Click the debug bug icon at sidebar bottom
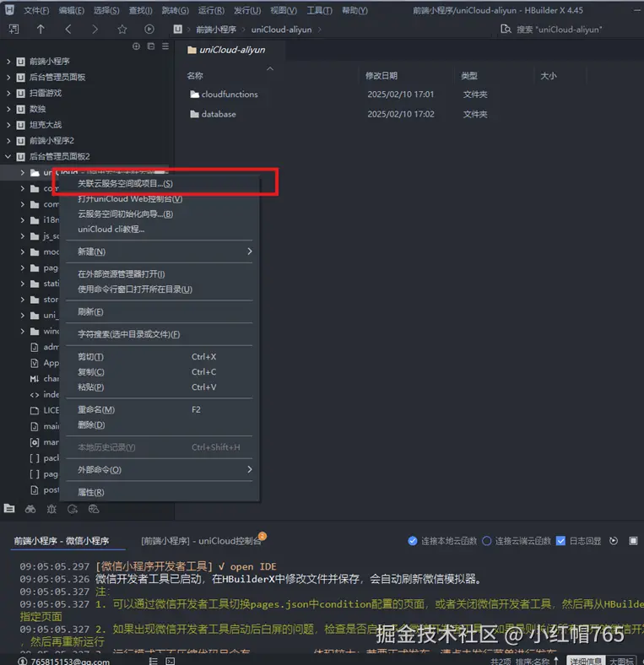The image size is (644, 665). pyautogui.click(x=51, y=509)
